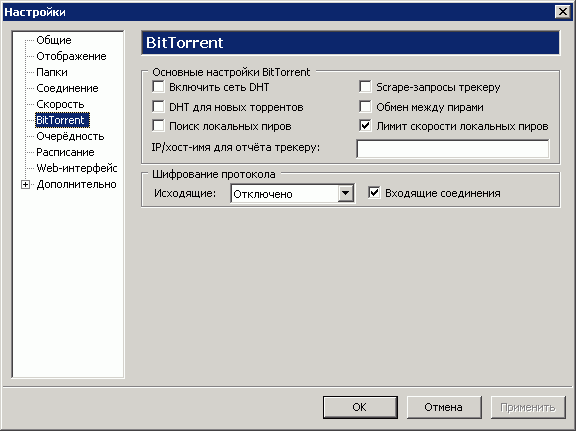Open the 'Отображение' settings section
The image size is (576, 431).
[x=71, y=56]
